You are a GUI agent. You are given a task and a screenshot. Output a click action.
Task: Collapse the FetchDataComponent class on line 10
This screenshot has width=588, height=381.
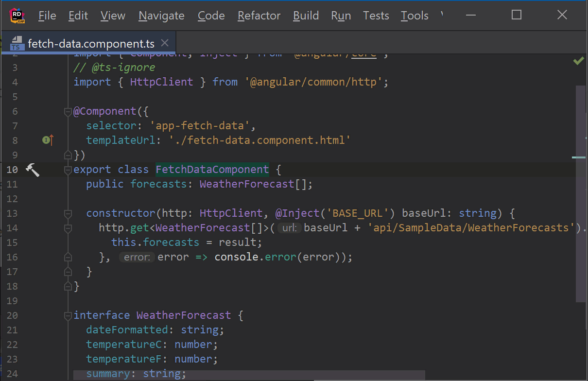tap(68, 170)
